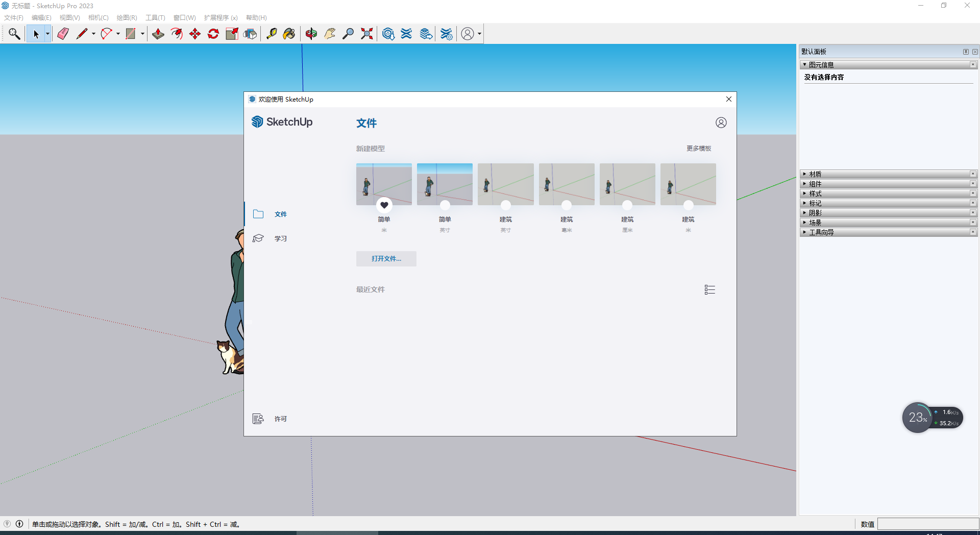Pick the Tape Measure tool
980x535 pixels.
[x=272, y=34]
